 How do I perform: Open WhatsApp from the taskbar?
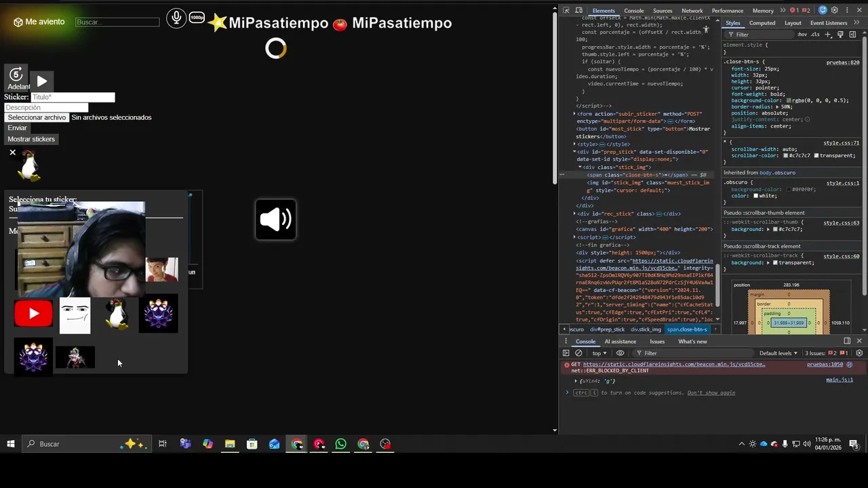[340, 444]
